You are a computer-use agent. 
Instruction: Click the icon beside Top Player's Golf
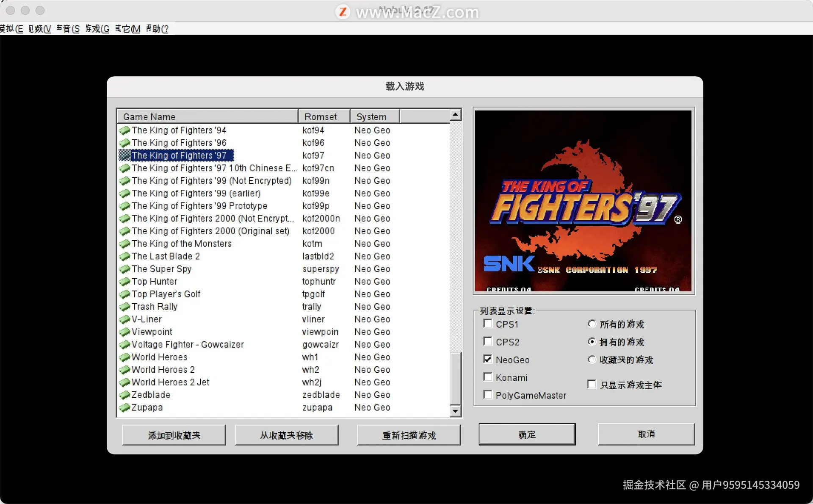click(x=124, y=294)
